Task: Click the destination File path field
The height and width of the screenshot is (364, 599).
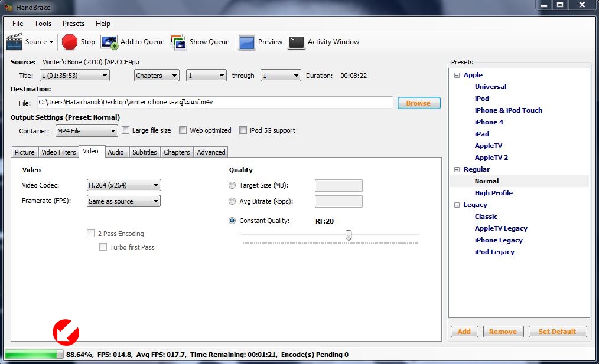Action: pyautogui.click(x=215, y=102)
